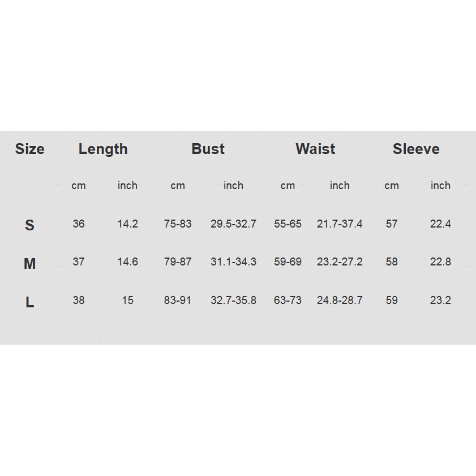Click the 83-91 bust cm value
Screen dimensions: 476x476
pos(178,301)
